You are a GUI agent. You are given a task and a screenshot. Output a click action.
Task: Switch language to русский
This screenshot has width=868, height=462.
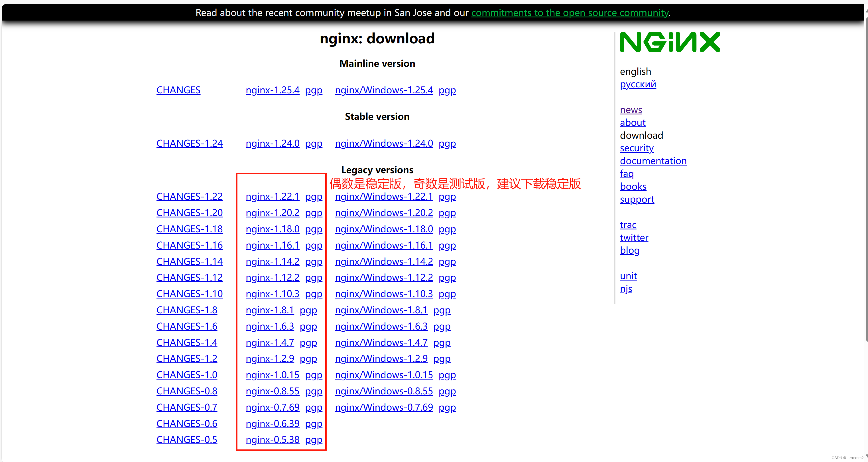click(638, 84)
